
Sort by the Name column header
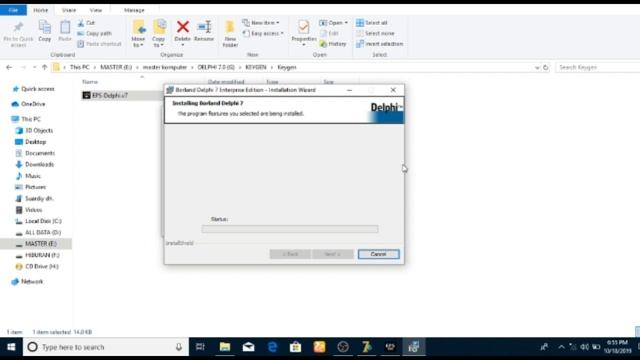[90, 82]
